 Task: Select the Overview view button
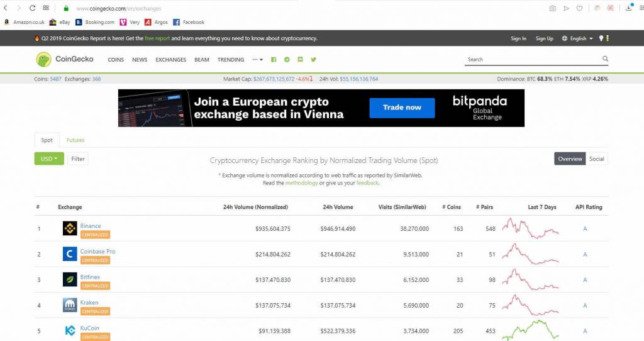tap(570, 159)
